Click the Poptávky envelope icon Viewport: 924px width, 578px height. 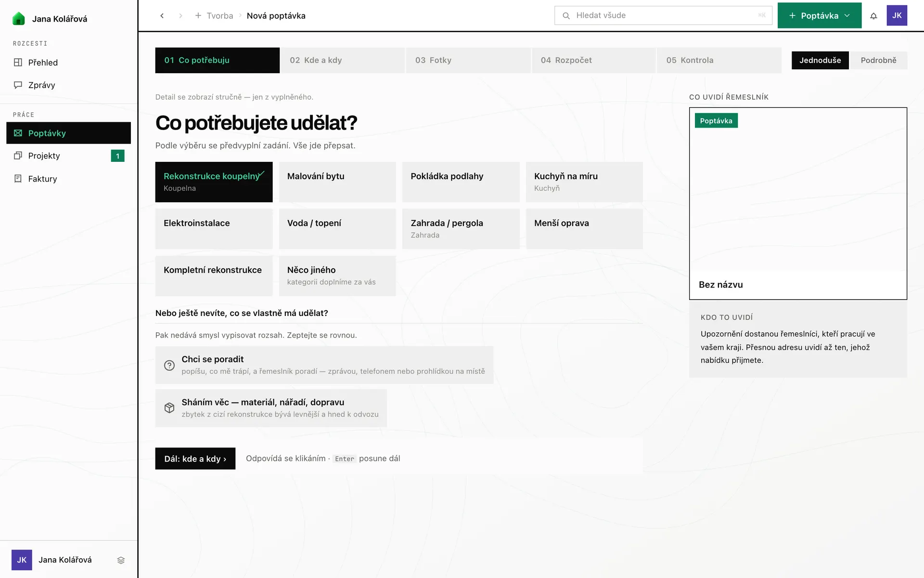pos(18,133)
